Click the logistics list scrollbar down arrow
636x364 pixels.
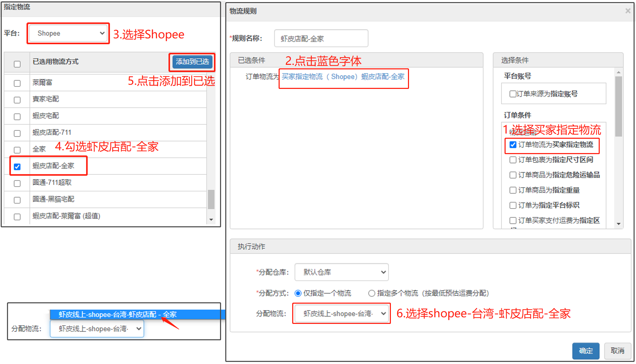point(211,220)
